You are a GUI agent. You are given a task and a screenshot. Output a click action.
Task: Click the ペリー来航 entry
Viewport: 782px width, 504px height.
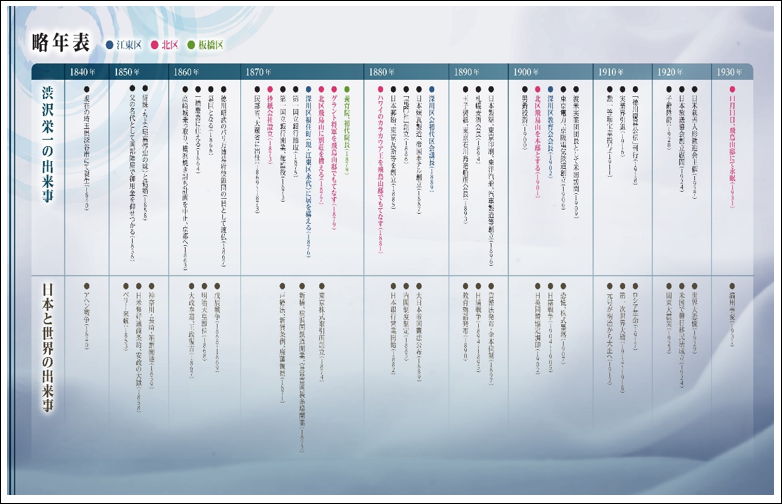(x=126, y=317)
